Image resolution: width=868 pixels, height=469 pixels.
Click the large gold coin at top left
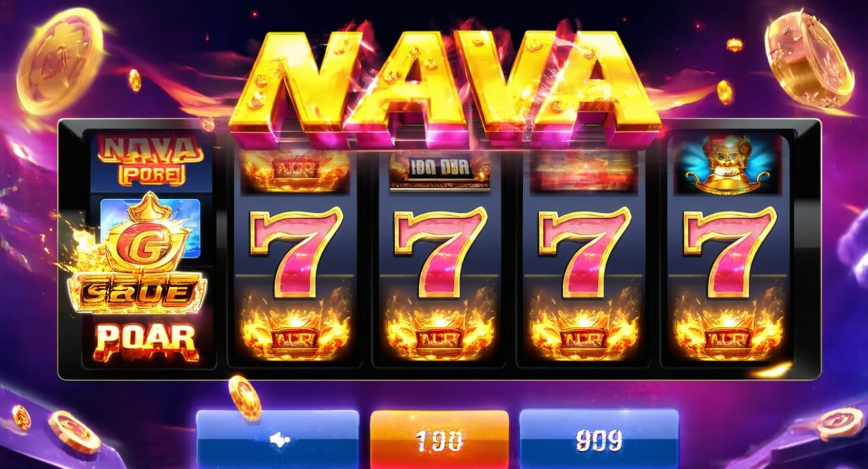coord(60,60)
